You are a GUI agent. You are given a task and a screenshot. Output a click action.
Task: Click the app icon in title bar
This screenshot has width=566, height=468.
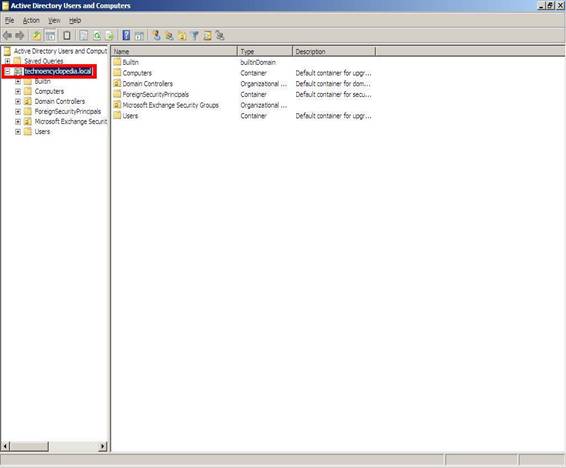pyautogui.click(x=5, y=5)
